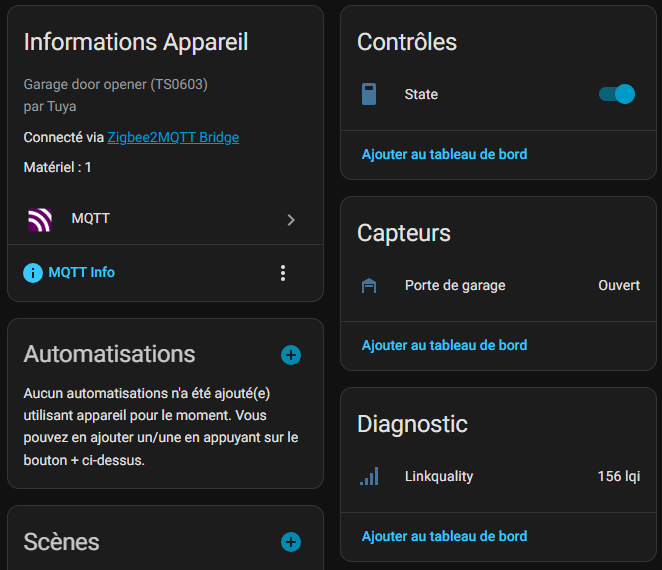The width and height of the screenshot is (662, 570).
Task: Open the Porte de garage sensor entry
Action: (455, 286)
